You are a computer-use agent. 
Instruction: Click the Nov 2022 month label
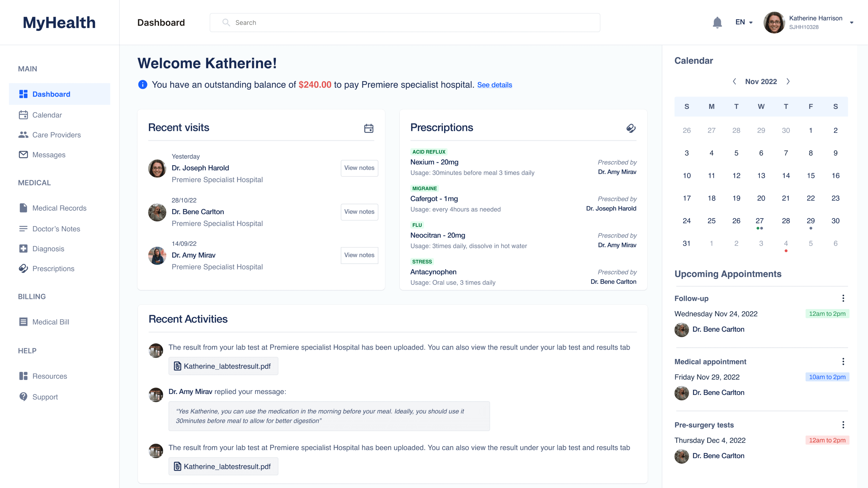761,82
